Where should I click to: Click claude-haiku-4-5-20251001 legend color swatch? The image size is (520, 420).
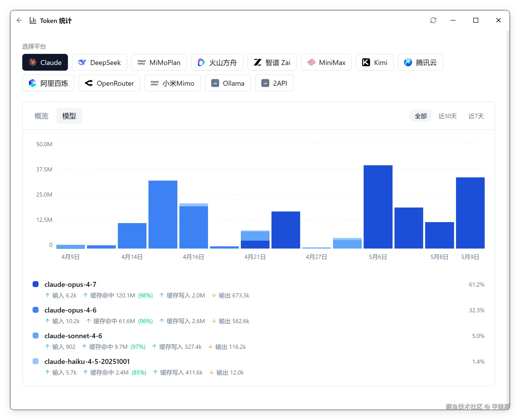coord(36,361)
